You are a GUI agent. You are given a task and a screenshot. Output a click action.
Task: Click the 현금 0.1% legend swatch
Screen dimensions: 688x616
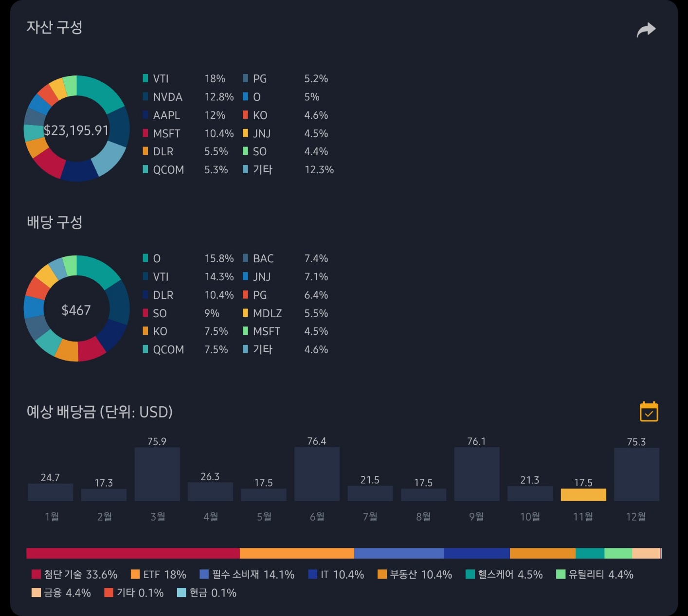pos(181,593)
